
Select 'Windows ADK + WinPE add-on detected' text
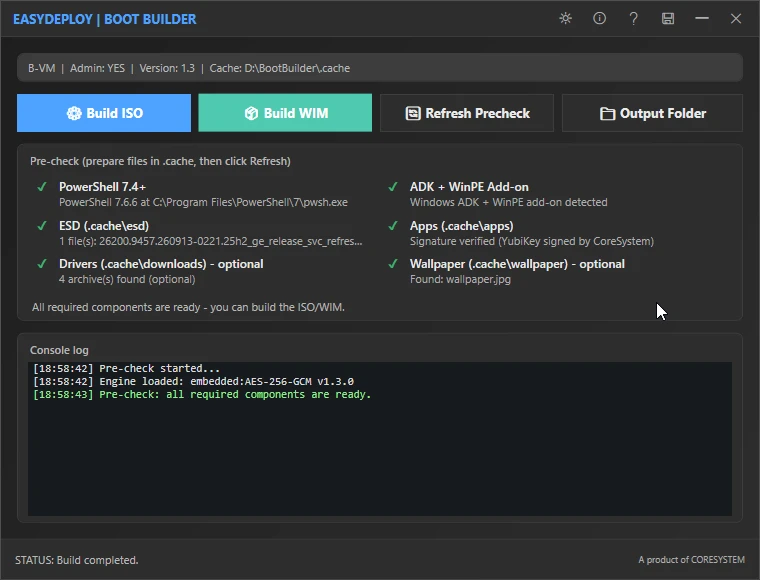click(x=508, y=202)
